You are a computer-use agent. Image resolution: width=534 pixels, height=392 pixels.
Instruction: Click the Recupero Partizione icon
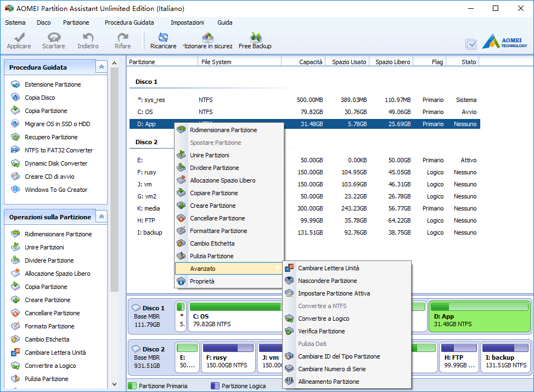15,137
